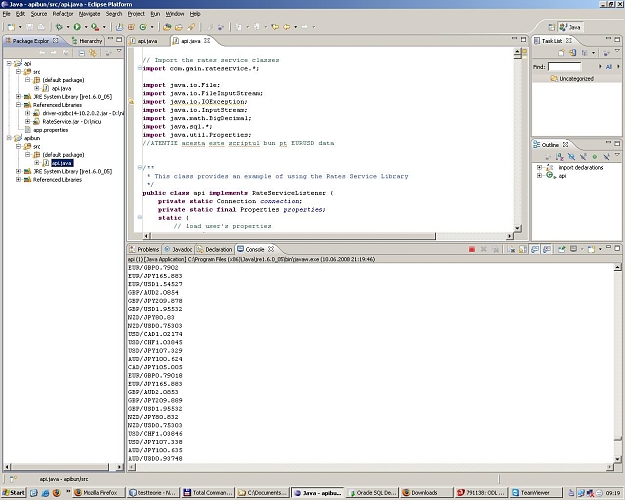Collapse the apibun project tree node
This screenshot has height=500, width=625.
pos(9,138)
